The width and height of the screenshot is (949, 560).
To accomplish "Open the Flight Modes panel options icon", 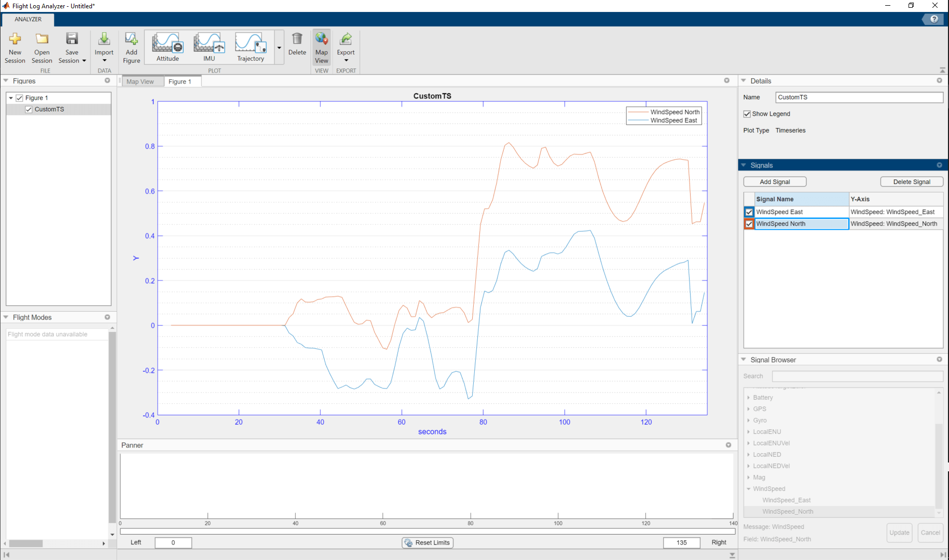I will point(107,317).
